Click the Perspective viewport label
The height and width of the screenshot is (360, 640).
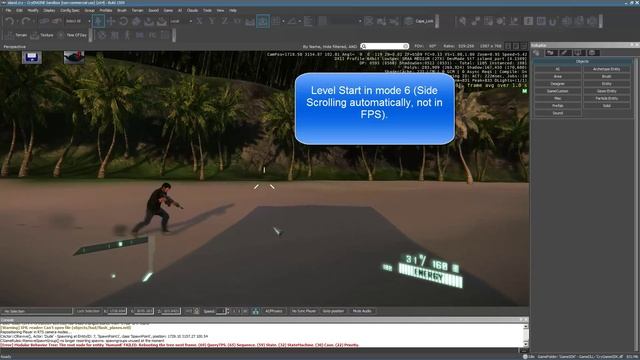[15, 47]
